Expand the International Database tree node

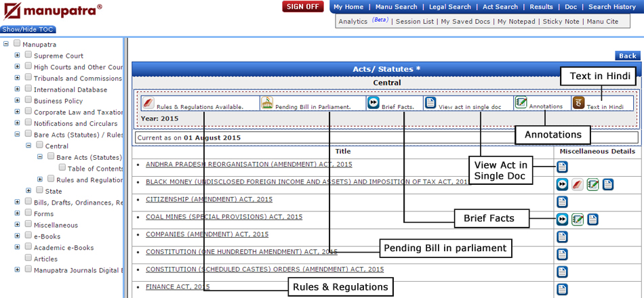[17, 89]
